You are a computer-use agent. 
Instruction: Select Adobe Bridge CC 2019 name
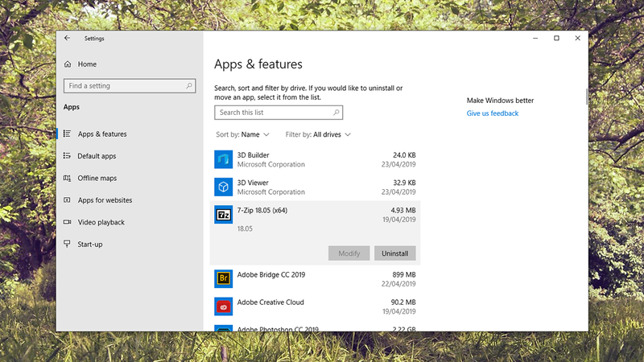click(271, 274)
